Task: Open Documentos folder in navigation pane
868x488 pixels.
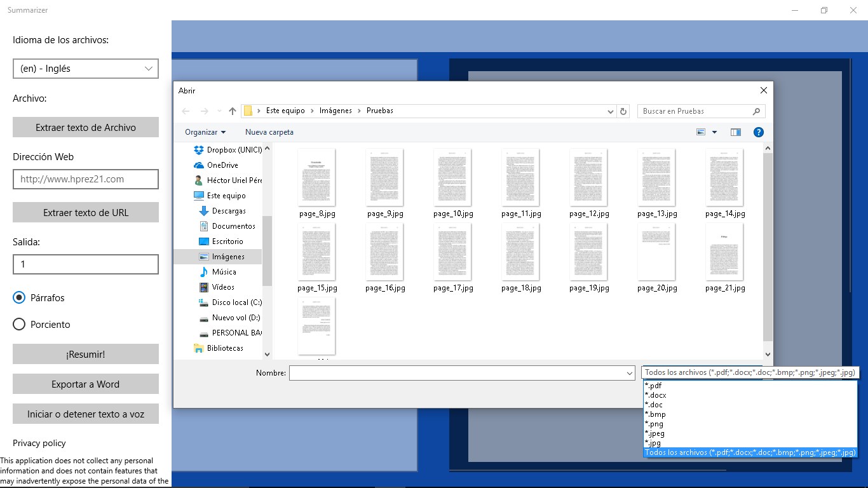Action: 227,226
